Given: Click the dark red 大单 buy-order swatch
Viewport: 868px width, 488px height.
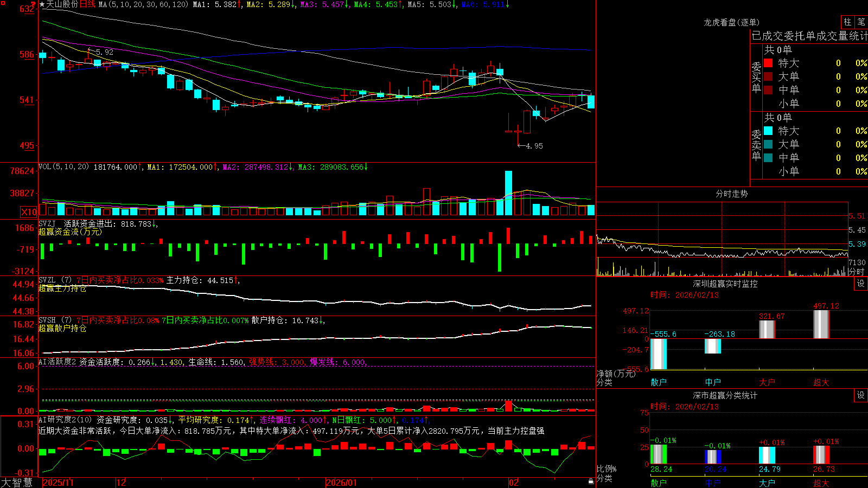Looking at the screenshot, I should coord(768,76).
